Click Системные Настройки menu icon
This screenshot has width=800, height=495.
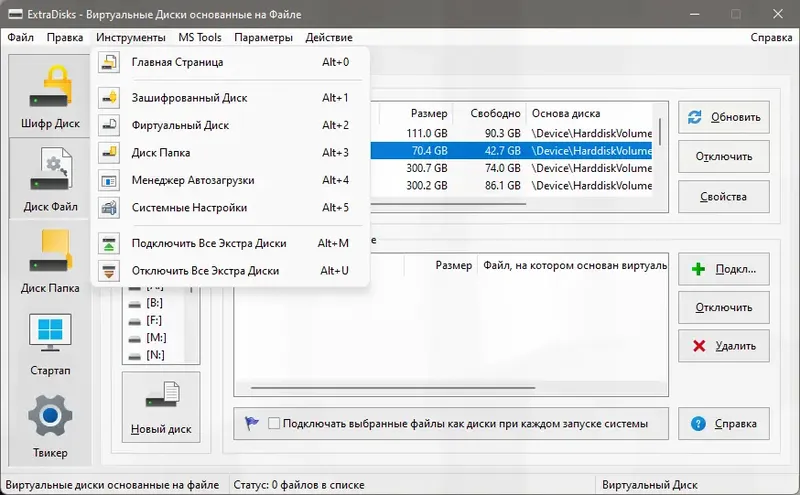[x=109, y=208]
